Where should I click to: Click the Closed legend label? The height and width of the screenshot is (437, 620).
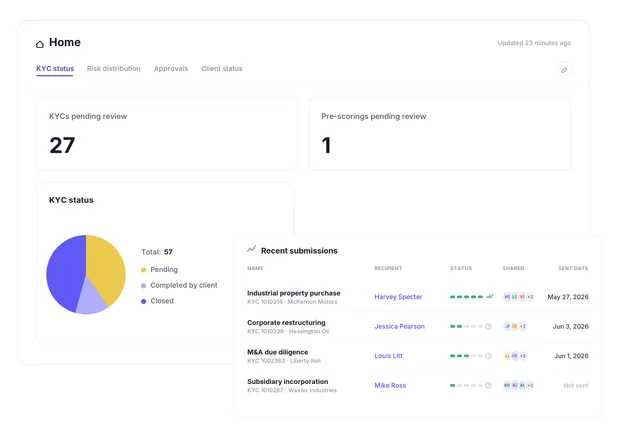tap(162, 301)
